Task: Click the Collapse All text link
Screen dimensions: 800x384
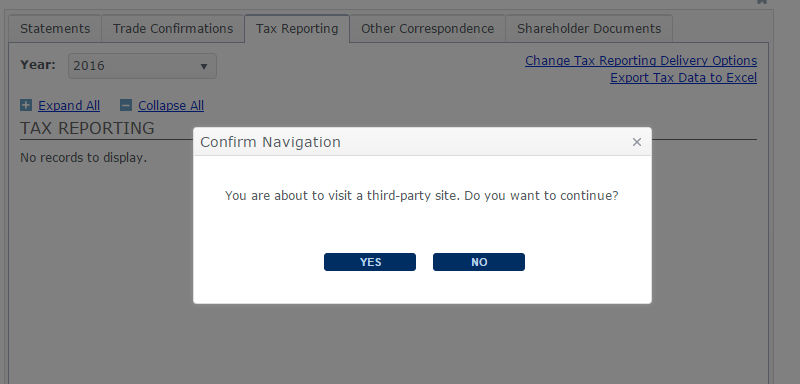Action: click(171, 106)
